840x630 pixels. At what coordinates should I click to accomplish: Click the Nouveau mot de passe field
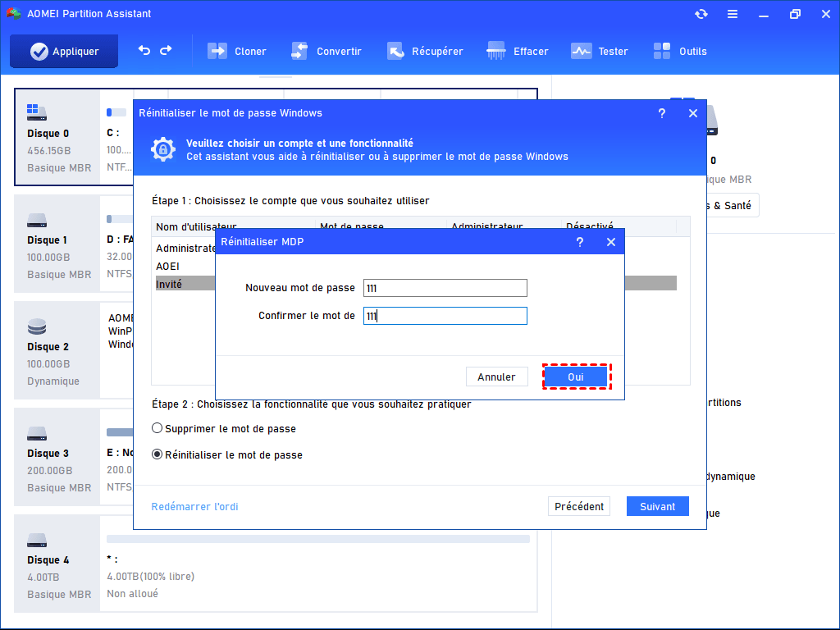pos(445,288)
